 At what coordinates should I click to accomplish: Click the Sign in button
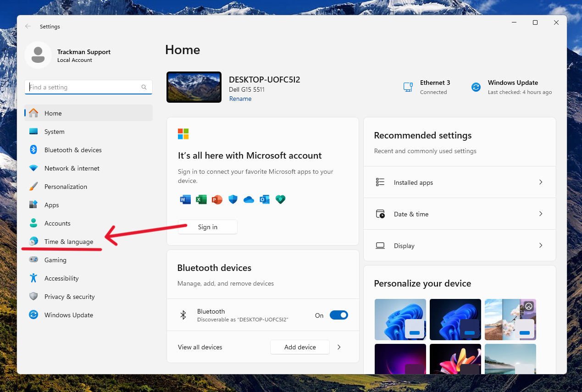click(208, 227)
